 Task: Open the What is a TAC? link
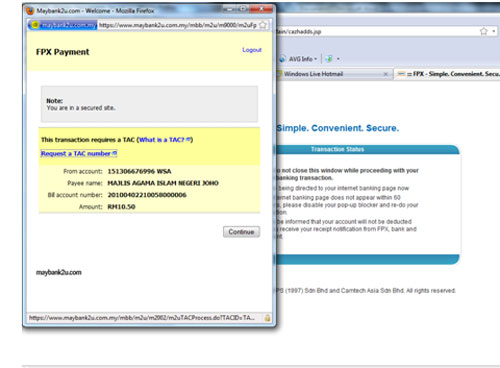[165, 140]
